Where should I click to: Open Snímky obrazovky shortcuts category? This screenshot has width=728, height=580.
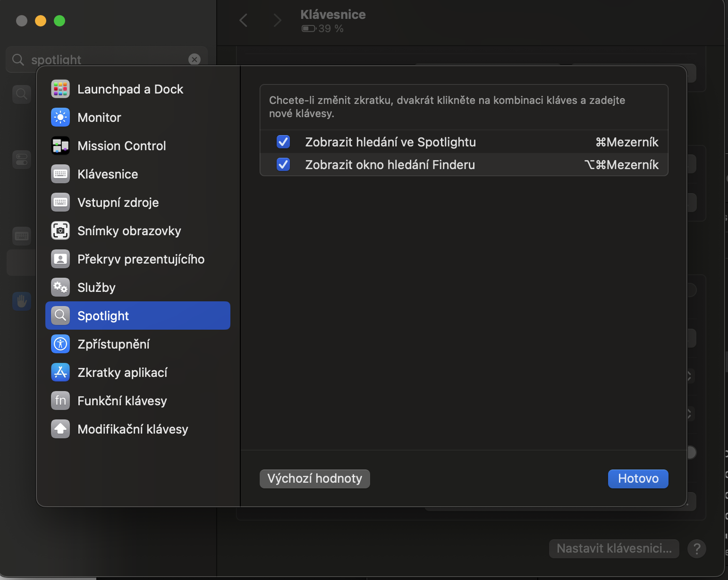138,231
